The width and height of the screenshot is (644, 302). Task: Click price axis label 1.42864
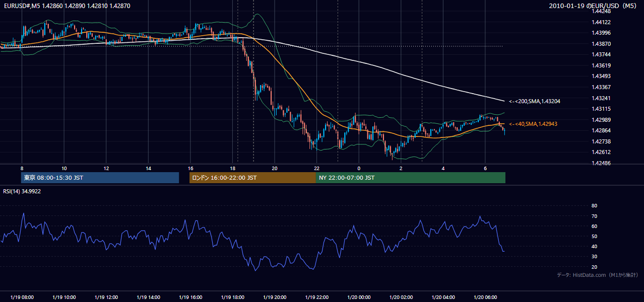click(x=602, y=130)
